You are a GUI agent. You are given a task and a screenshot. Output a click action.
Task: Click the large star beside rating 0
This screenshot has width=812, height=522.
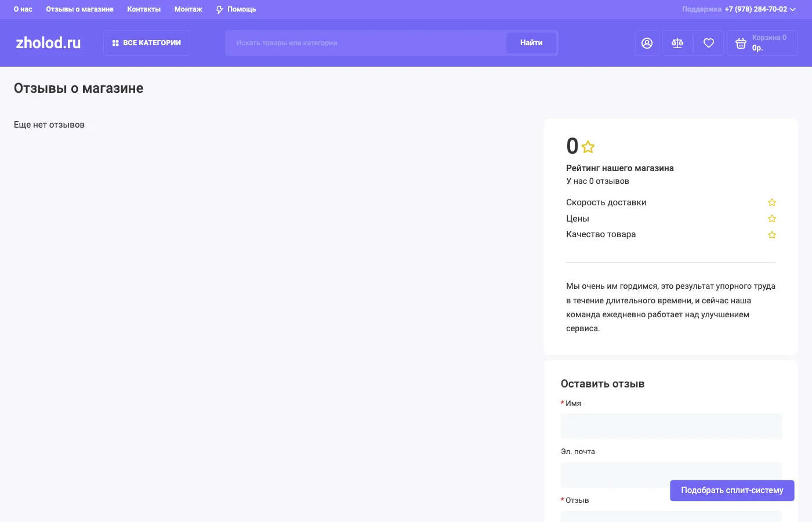(588, 147)
